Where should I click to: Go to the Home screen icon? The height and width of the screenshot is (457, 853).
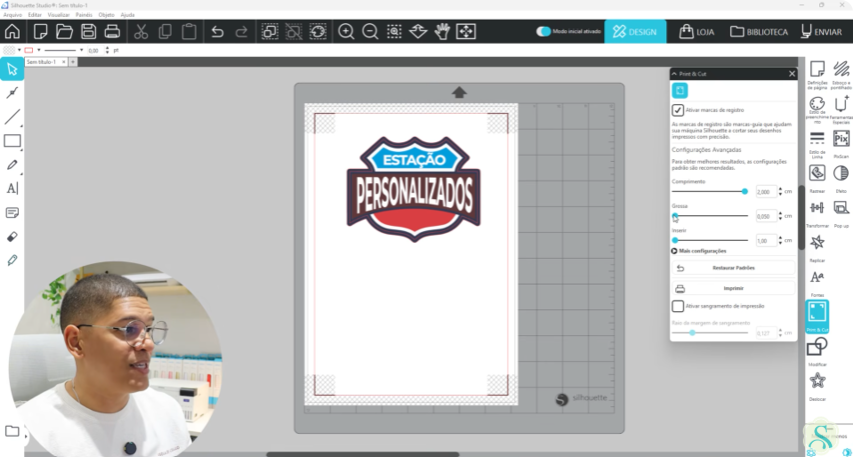pos(12,32)
